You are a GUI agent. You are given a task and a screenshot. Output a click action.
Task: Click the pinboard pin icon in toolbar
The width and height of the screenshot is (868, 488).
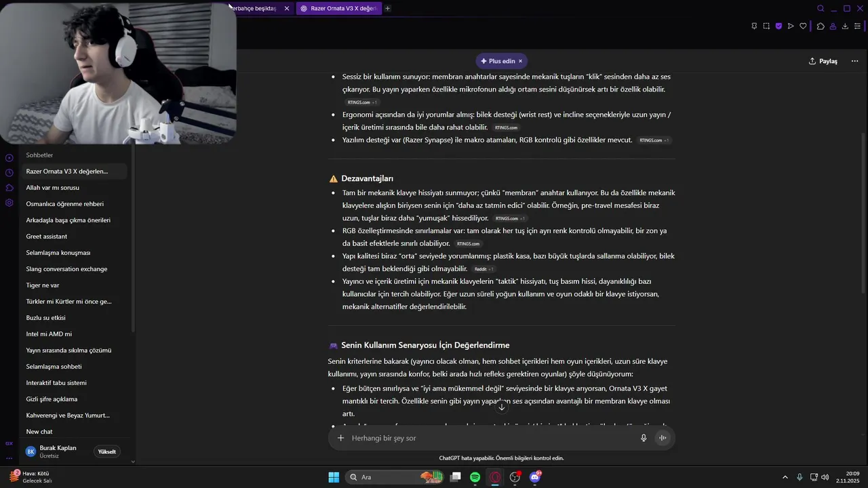tap(754, 26)
